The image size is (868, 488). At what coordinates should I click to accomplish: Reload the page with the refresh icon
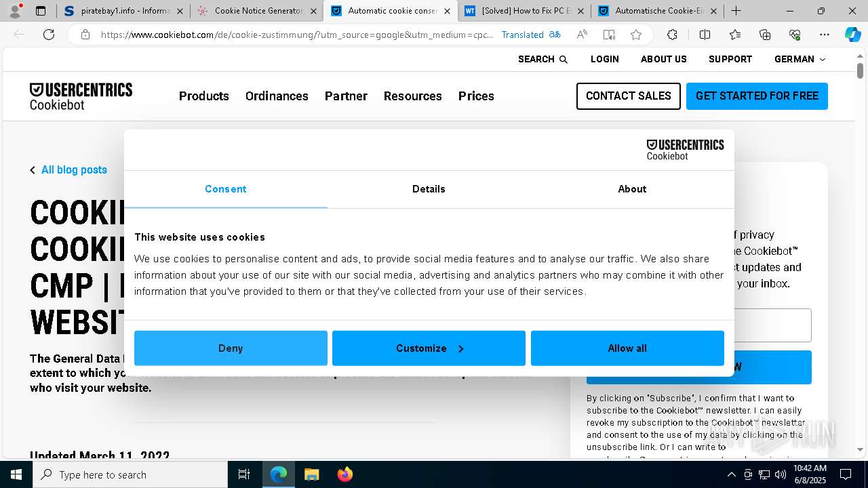click(49, 35)
